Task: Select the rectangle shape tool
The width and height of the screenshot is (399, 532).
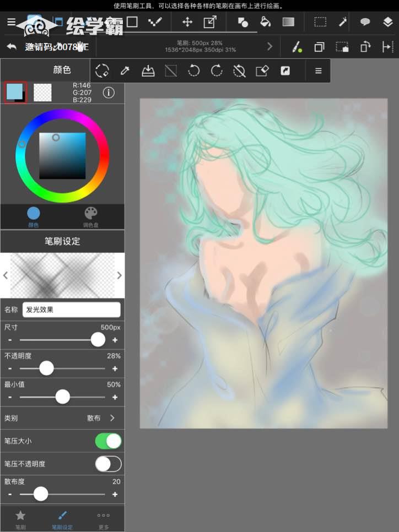Action: point(132,22)
